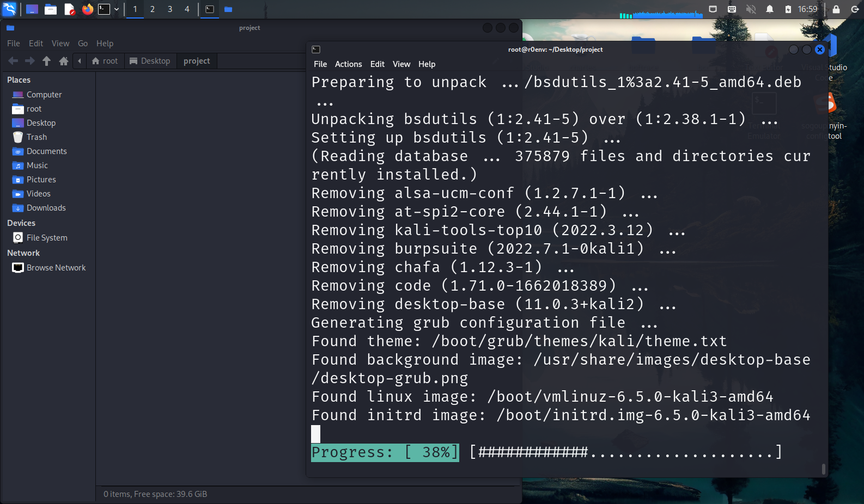This screenshot has height=504, width=864.
Task: Open Edit menu in project file manager
Action: (x=36, y=44)
